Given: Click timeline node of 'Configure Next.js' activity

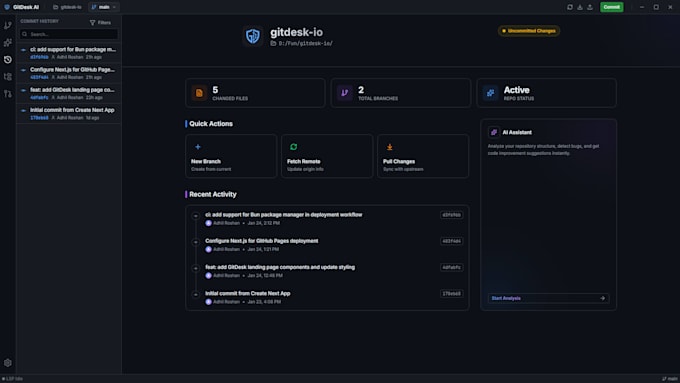Looking at the screenshot, I should tap(196, 242).
